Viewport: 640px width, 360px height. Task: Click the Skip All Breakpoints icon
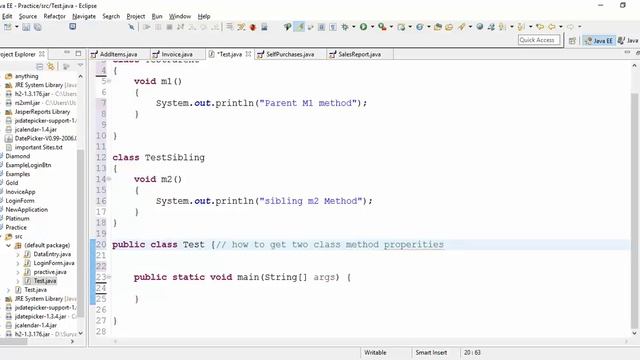131,27
